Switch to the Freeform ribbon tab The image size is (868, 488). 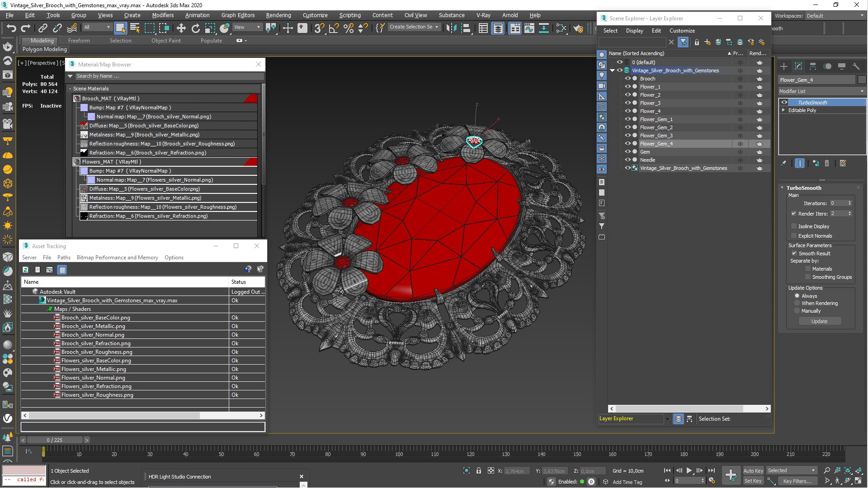click(79, 40)
